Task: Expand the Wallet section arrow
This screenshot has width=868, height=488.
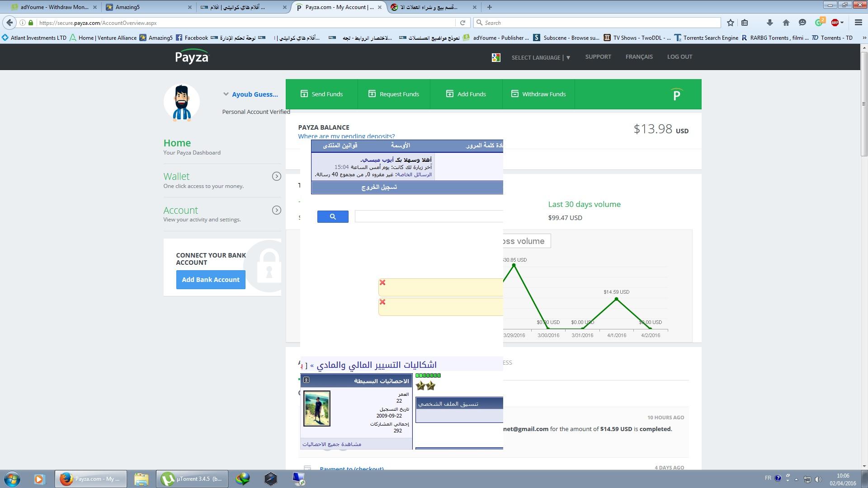Action: pos(277,176)
